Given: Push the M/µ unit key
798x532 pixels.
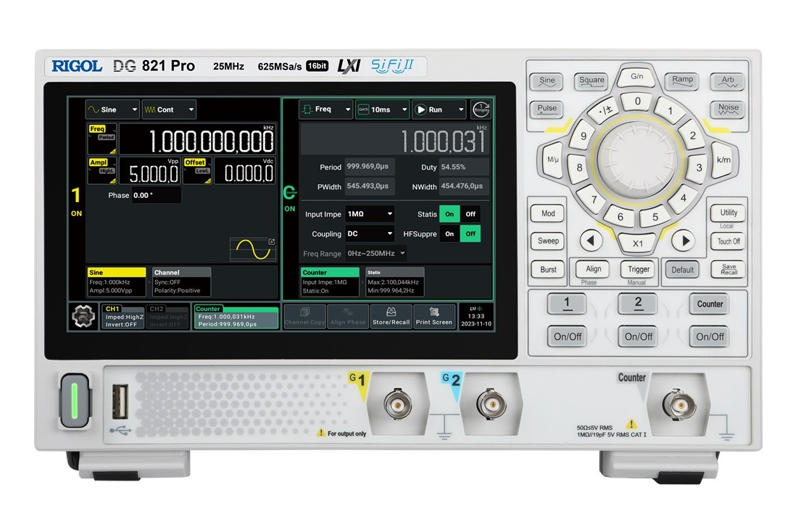Looking at the screenshot, I should click(x=553, y=160).
